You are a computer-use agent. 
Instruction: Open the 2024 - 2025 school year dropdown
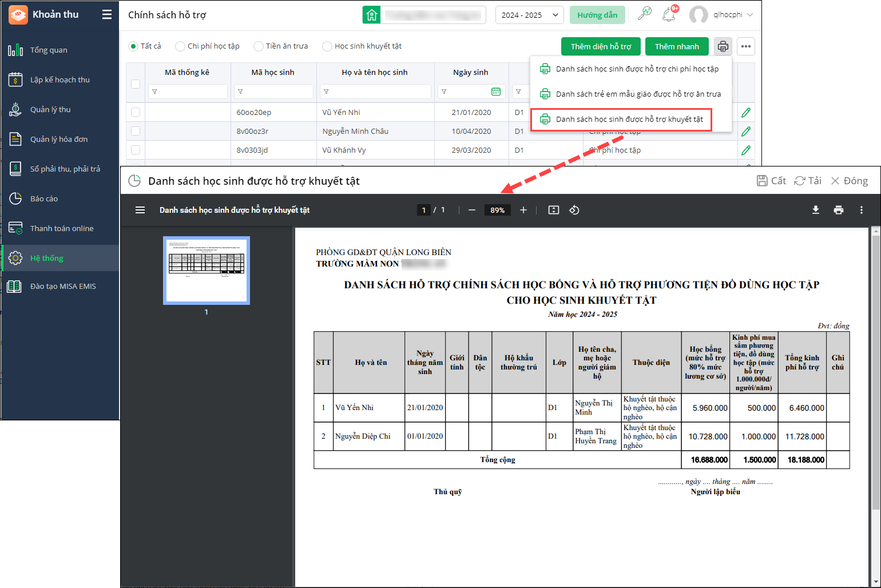coord(529,15)
